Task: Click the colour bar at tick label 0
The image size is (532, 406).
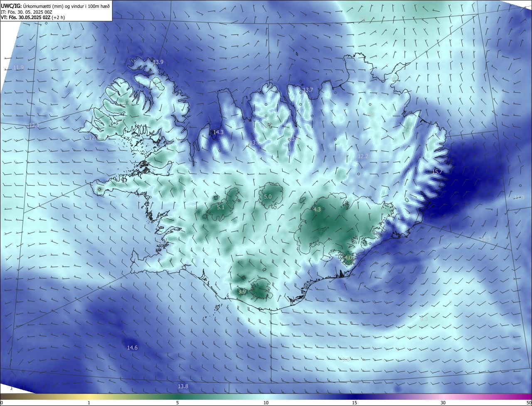Action: pyautogui.click(x=1, y=403)
